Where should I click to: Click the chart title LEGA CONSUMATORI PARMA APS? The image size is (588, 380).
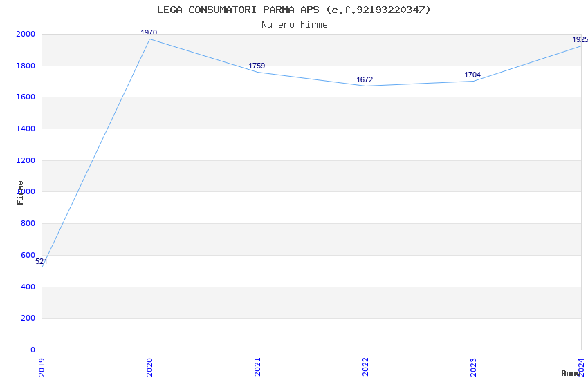tap(293, 10)
